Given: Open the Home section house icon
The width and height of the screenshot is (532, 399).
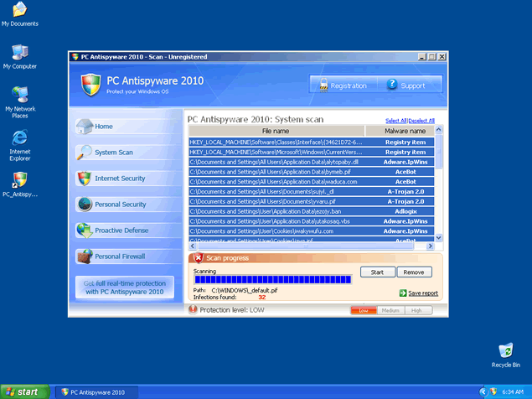Looking at the screenshot, I should pos(84,127).
